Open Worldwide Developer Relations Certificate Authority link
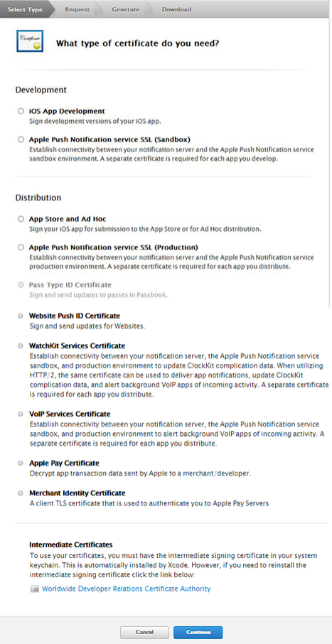The image size is (332, 644). pyautogui.click(x=126, y=589)
